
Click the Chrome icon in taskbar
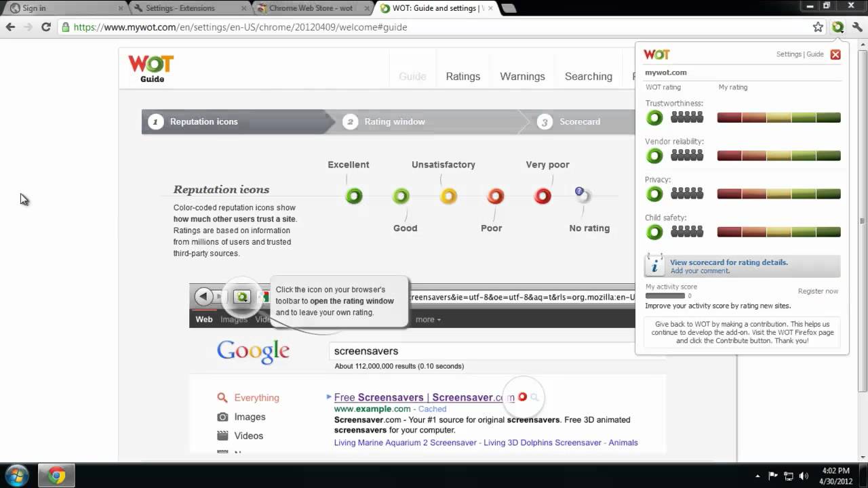point(56,476)
